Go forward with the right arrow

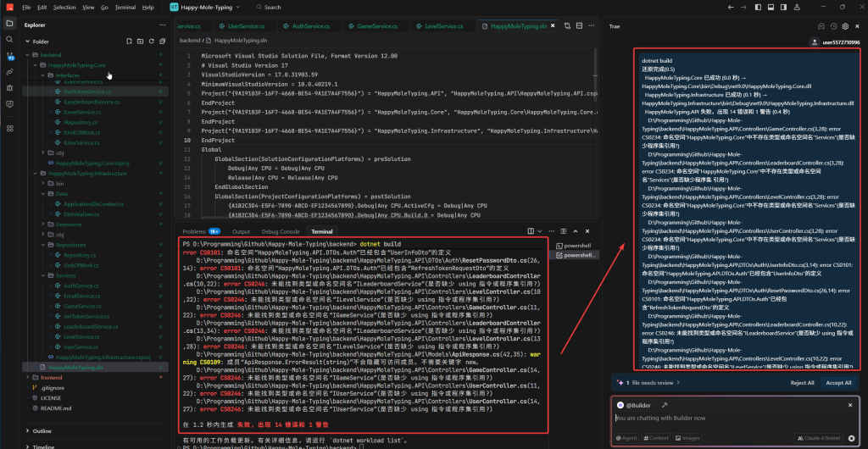click(x=743, y=7)
